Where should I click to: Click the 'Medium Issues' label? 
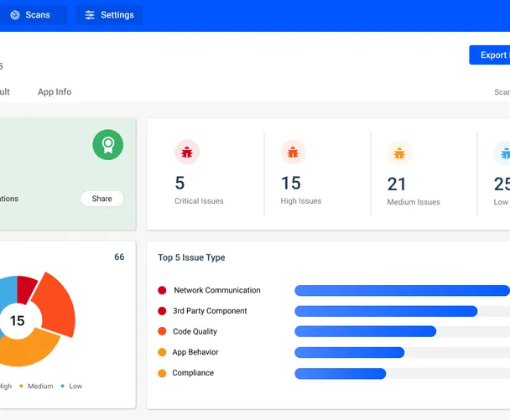click(414, 202)
